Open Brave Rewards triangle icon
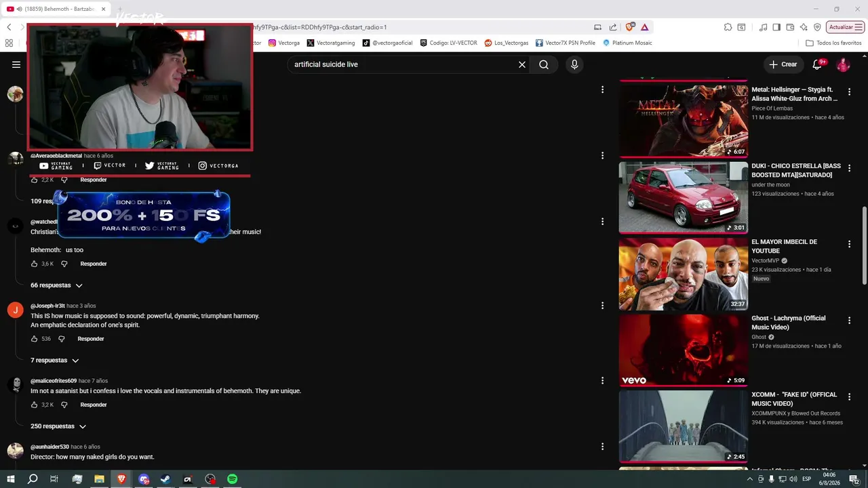 point(644,27)
